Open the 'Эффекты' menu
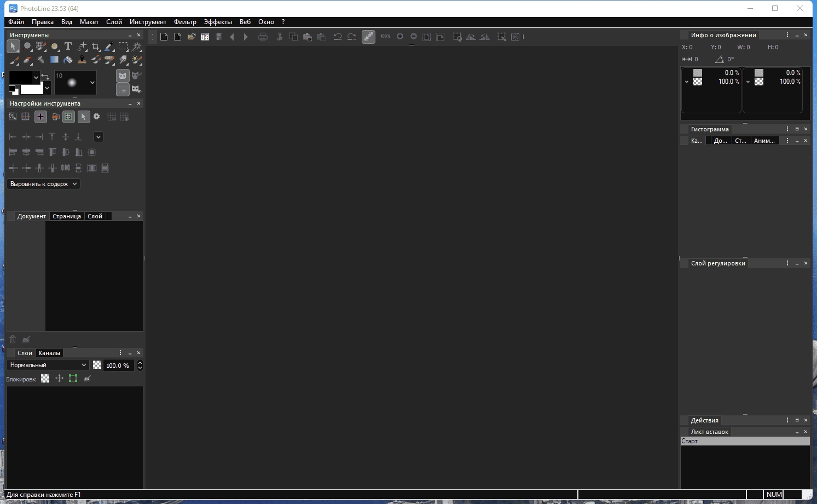The image size is (817, 504). [218, 22]
